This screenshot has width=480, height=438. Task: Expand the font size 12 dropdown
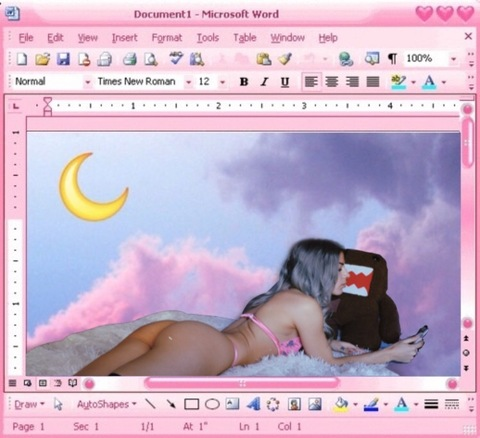222,82
